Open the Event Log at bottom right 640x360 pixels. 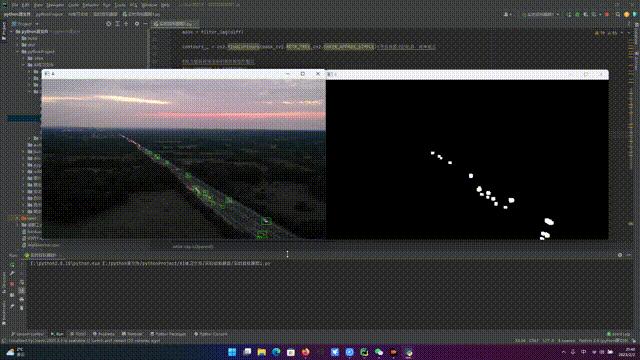coord(618,334)
